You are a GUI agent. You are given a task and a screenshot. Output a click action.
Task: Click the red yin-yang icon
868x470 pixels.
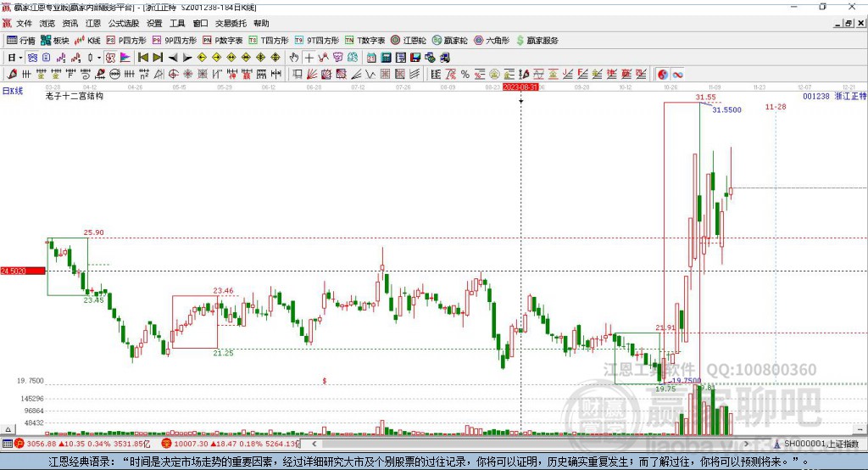tap(663, 75)
